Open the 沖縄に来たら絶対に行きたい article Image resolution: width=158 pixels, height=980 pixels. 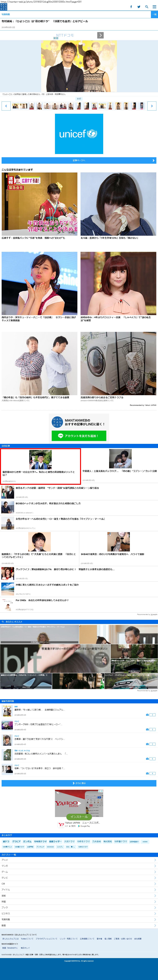[79, 589]
